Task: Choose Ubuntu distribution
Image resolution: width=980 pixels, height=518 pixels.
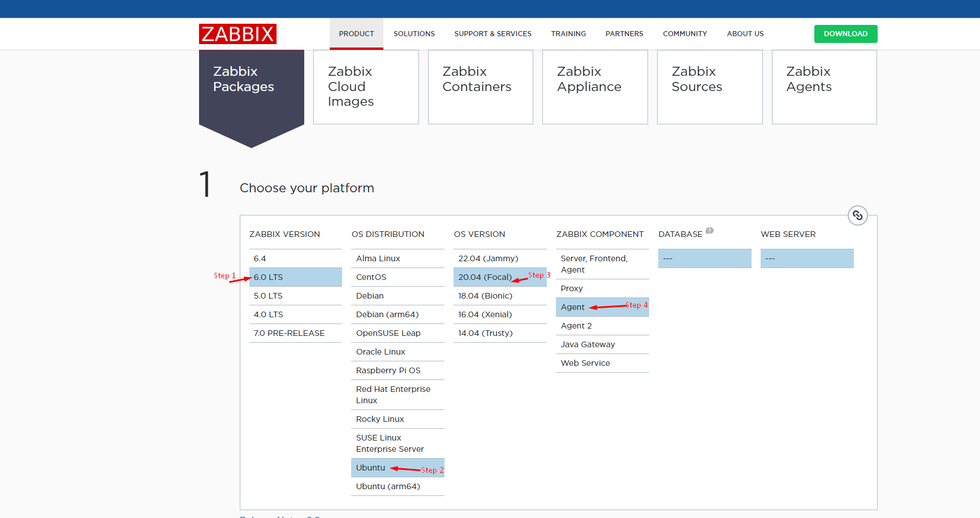Action: coord(398,468)
